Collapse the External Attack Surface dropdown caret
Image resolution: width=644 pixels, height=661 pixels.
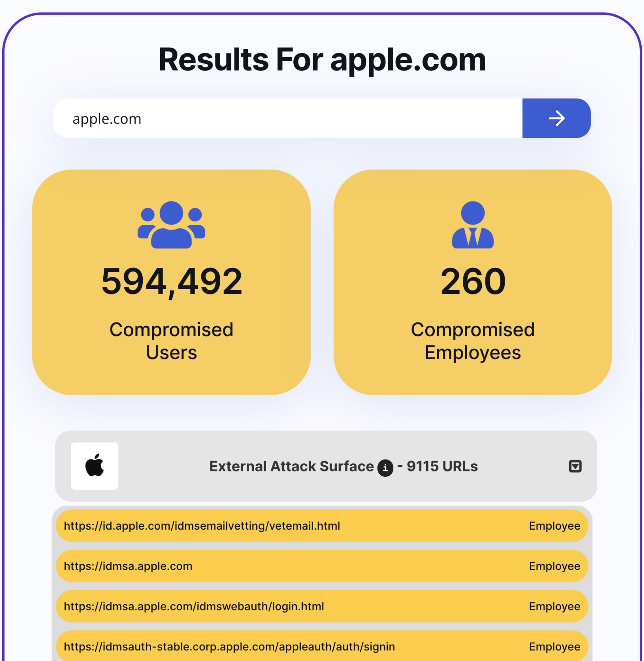575,466
